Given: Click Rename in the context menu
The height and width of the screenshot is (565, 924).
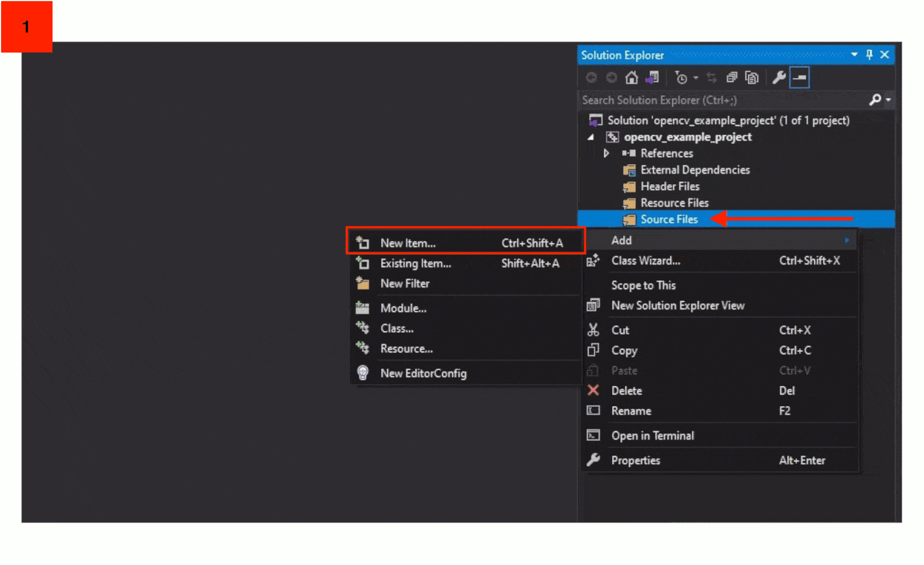Looking at the screenshot, I should click(720, 411).
